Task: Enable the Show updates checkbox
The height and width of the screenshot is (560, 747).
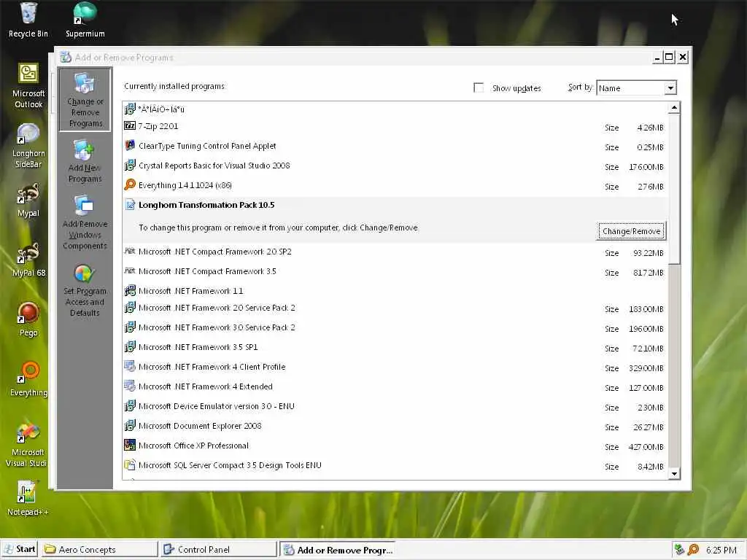Action: click(479, 87)
